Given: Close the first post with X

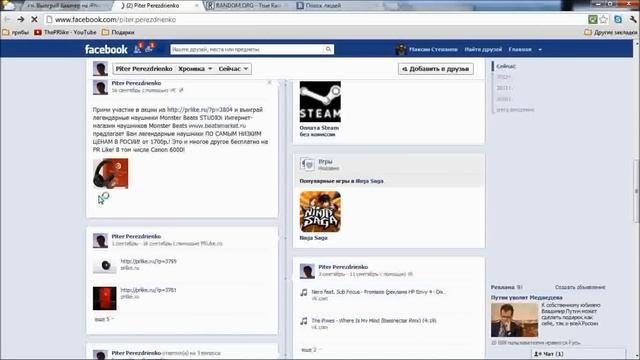Looking at the screenshot, I should tap(269, 83).
